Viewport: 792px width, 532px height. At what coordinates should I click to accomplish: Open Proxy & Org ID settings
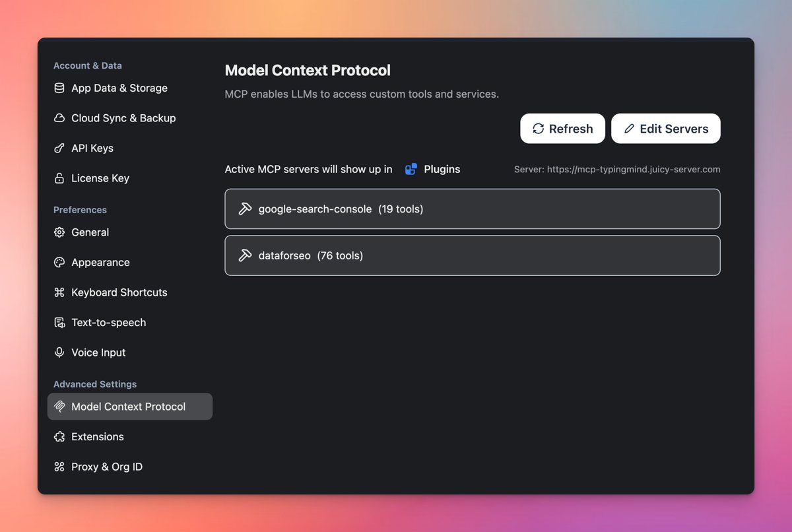(107, 467)
